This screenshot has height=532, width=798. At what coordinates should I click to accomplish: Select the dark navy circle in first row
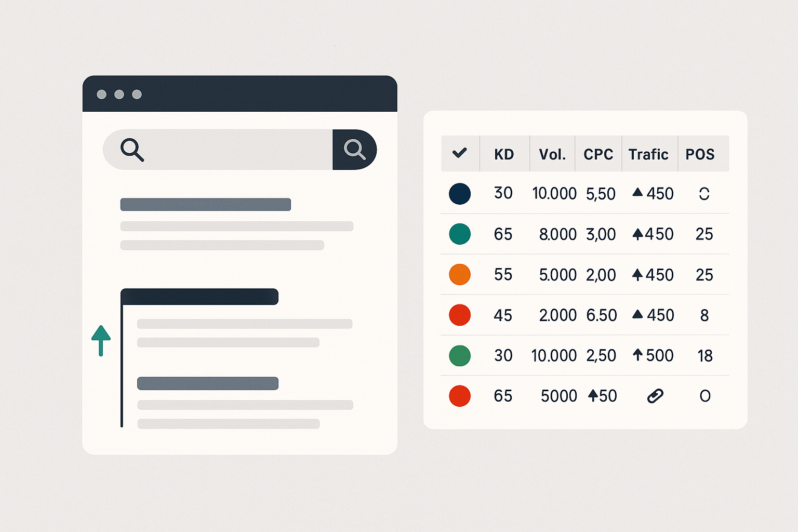460,194
